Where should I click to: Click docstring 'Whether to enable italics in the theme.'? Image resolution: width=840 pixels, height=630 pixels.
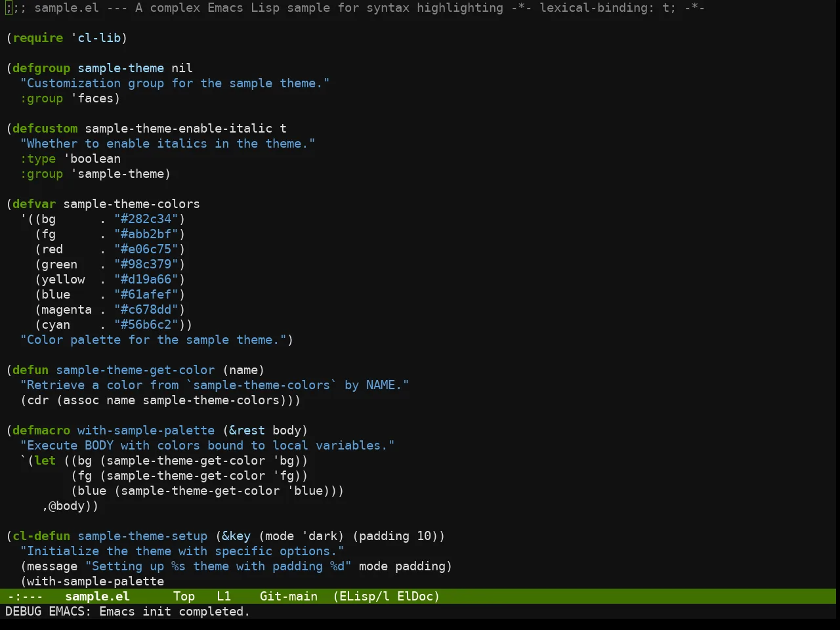[167, 144]
